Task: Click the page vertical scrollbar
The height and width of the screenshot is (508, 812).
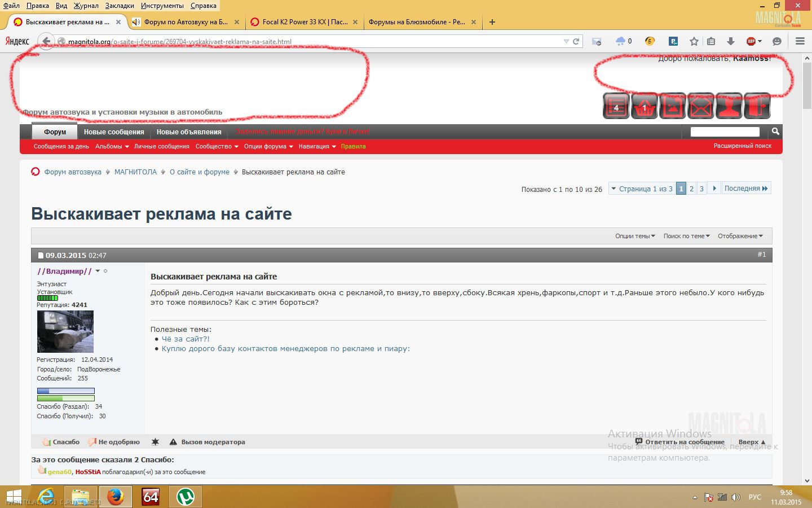Action: tap(807, 268)
